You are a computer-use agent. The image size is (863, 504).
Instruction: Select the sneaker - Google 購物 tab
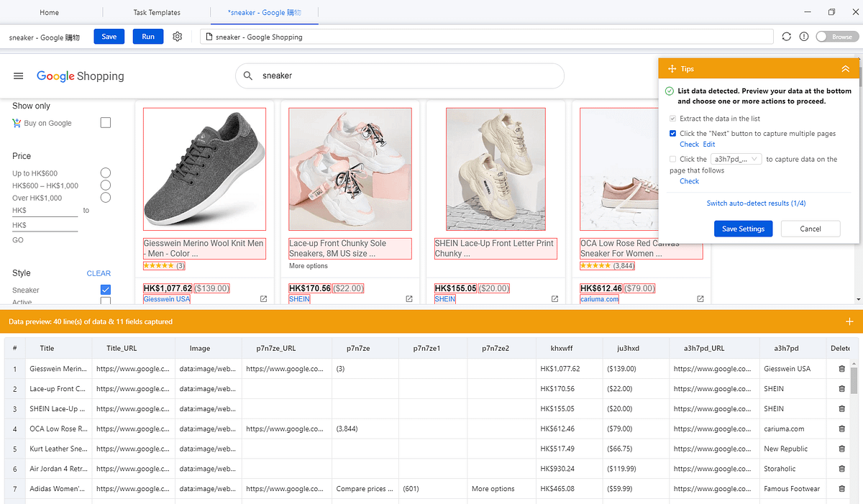point(264,12)
